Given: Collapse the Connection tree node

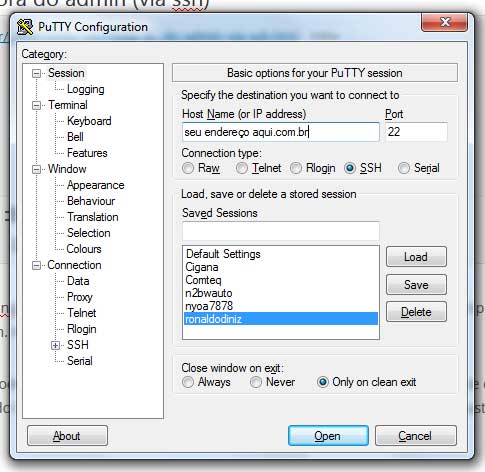Looking at the screenshot, I should [x=36, y=265].
